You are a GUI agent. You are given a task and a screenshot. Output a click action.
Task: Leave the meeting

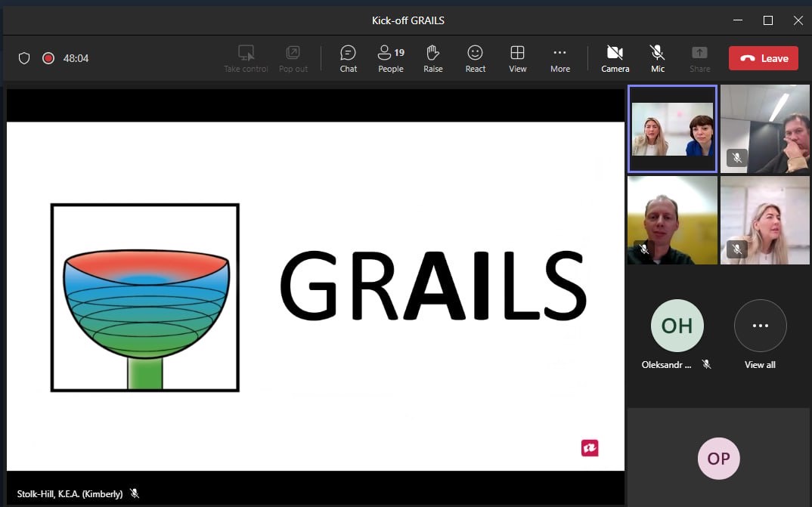point(763,58)
